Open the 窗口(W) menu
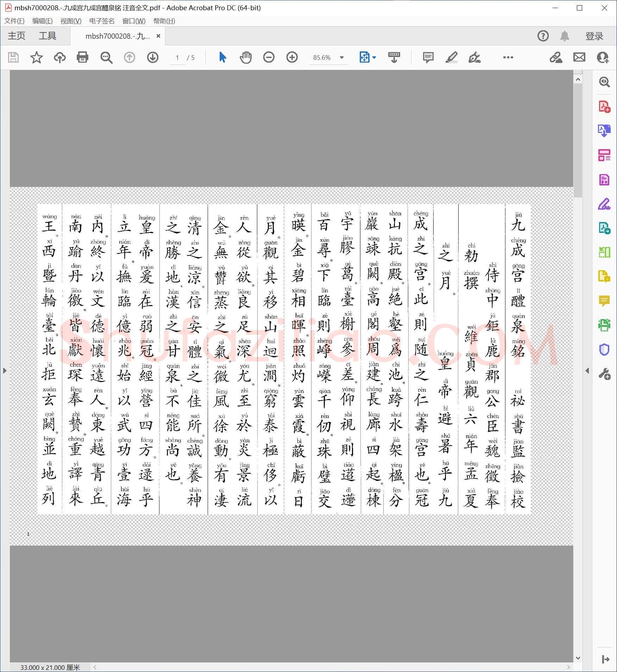 coord(134,21)
